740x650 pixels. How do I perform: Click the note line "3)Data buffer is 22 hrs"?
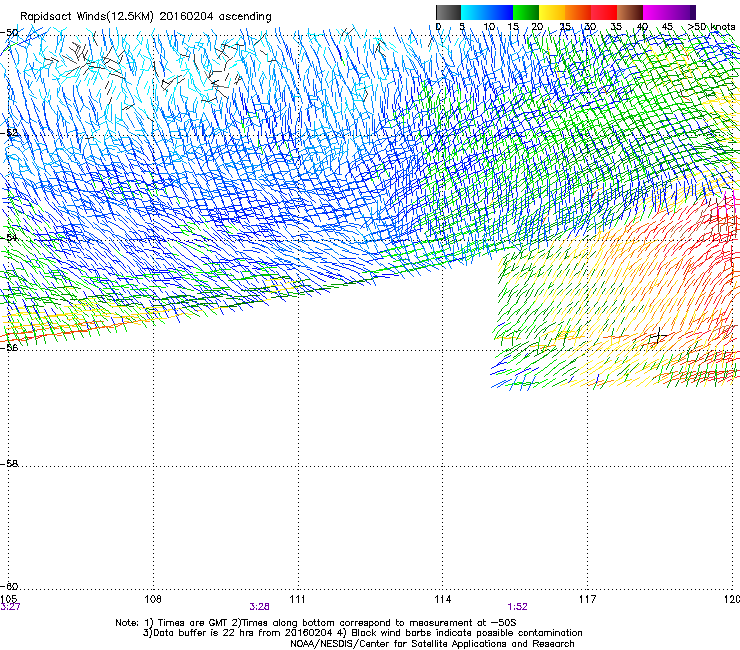362,633
